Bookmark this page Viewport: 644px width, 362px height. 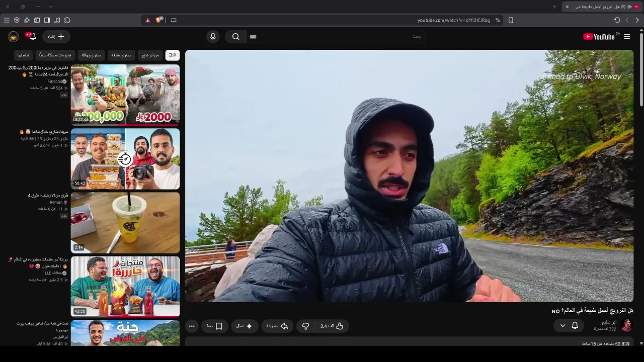[511, 20]
